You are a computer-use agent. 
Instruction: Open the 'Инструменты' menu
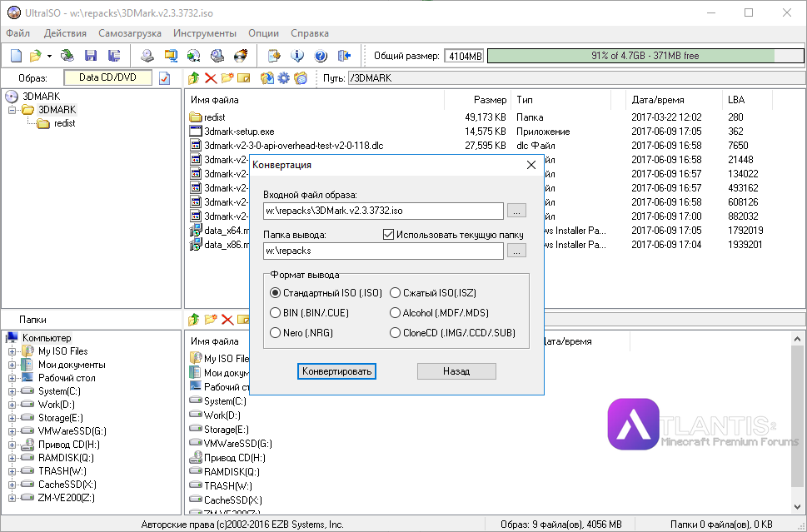[205, 33]
